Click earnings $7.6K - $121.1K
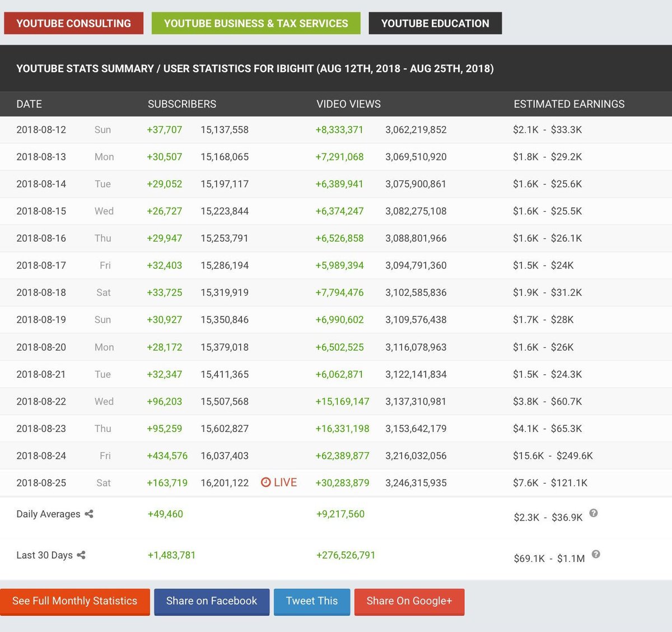Screen dimensions: 672x632 tap(550, 483)
